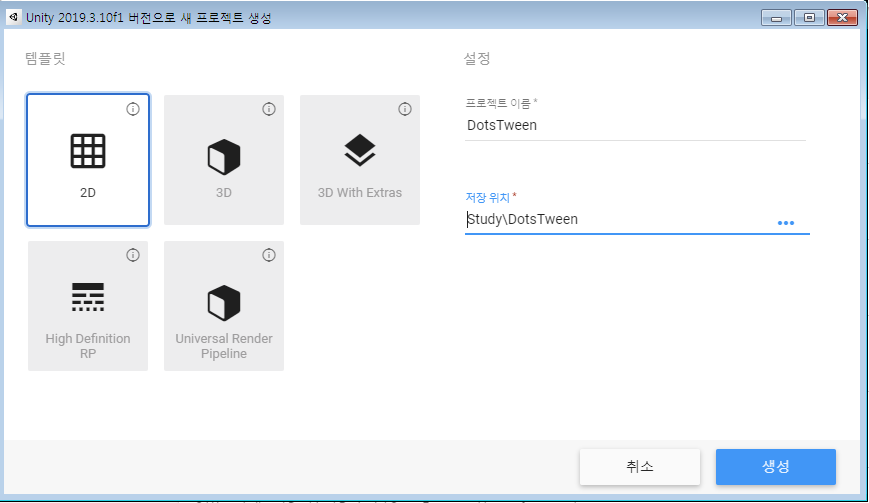View info for 3D With Extras template
The height and width of the screenshot is (503, 869).
[x=405, y=109]
